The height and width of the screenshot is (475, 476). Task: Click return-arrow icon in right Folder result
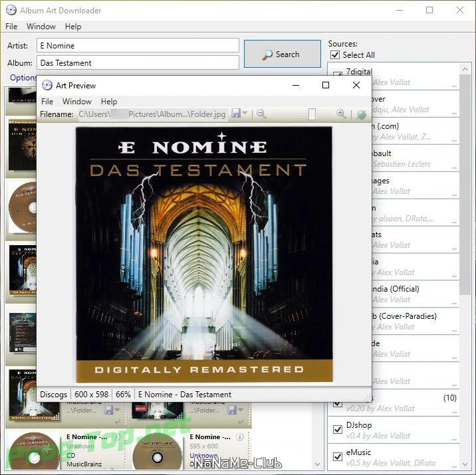pos(241,422)
